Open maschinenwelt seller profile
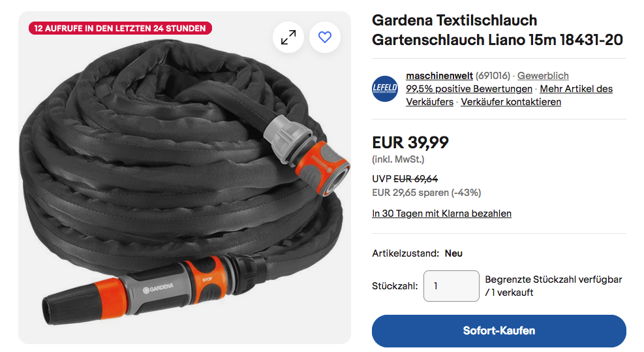This screenshot has width=644, height=352. 439,76
